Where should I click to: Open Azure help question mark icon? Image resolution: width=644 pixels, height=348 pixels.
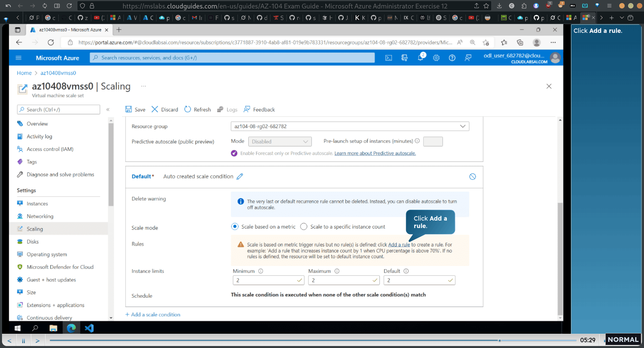click(x=452, y=58)
